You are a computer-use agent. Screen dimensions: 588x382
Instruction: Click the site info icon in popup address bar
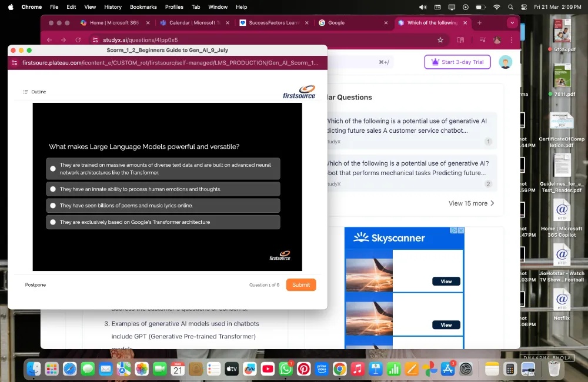click(x=15, y=63)
